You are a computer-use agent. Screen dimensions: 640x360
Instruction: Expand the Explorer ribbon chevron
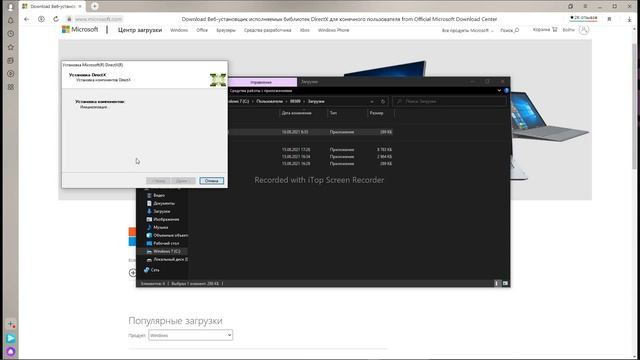click(499, 91)
